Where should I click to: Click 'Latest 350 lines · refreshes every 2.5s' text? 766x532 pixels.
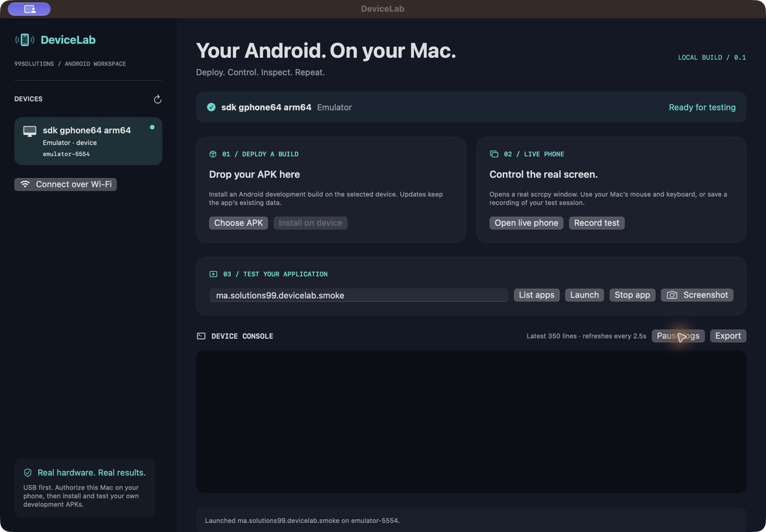click(x=586, y=336)
